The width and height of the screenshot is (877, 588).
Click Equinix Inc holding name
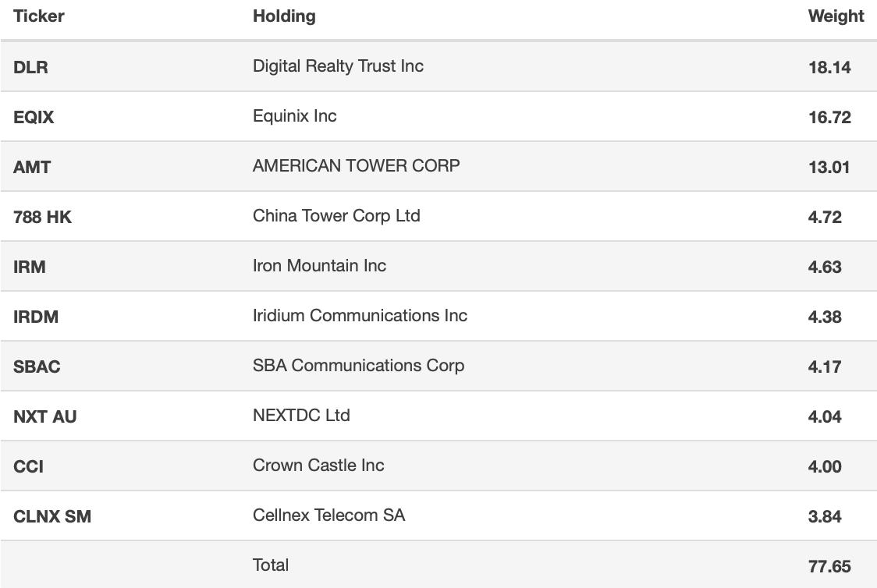pyautogui.click(x=295, y=115)
